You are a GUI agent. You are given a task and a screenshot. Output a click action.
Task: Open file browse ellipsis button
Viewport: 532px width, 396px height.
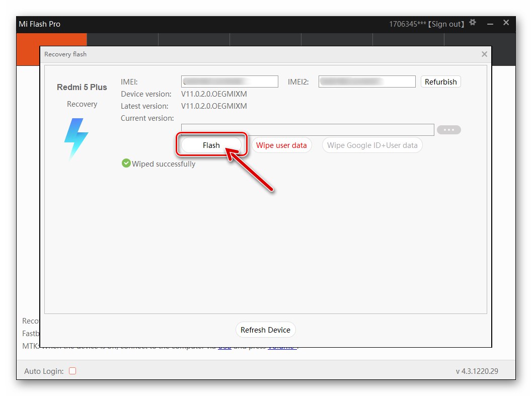click(448, 130)
